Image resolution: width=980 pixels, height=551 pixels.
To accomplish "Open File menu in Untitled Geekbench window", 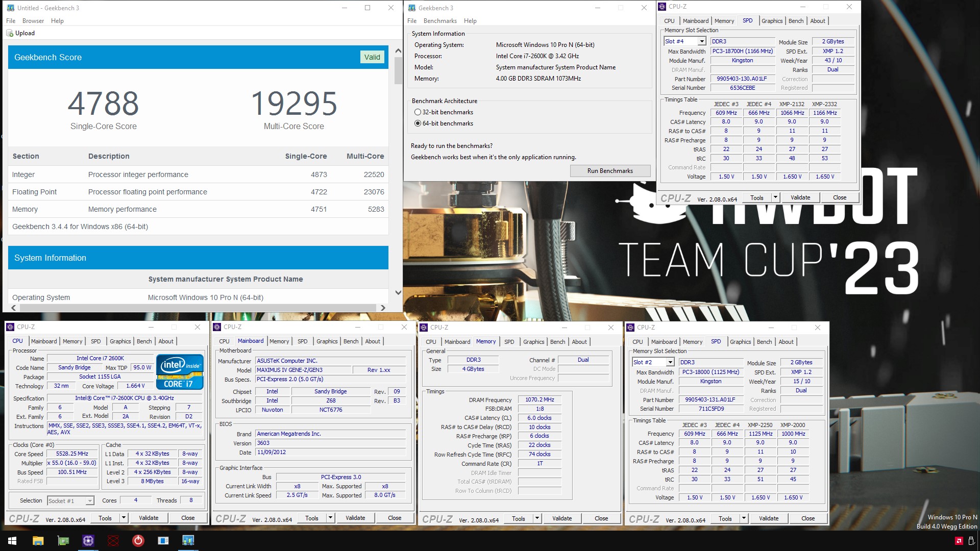I will (x=11, y=21).
